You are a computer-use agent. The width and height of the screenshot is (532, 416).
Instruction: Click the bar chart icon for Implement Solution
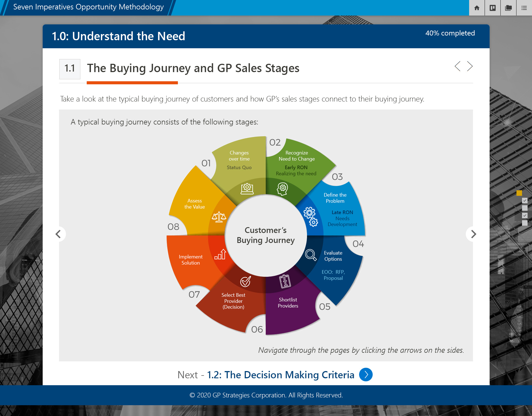click(220, 254)
